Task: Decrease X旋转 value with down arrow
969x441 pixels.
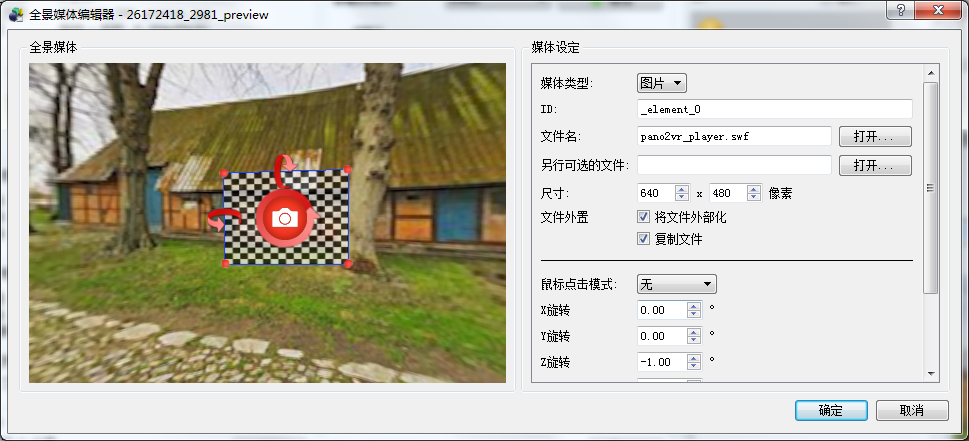Action: pyautogui.click(x=695, y=314)
